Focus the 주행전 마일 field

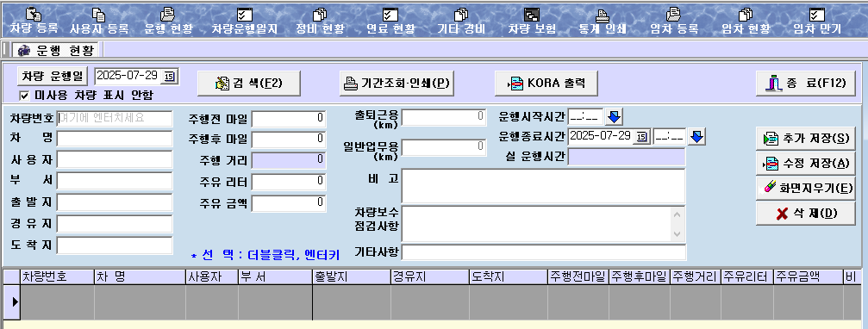[289, 118]
